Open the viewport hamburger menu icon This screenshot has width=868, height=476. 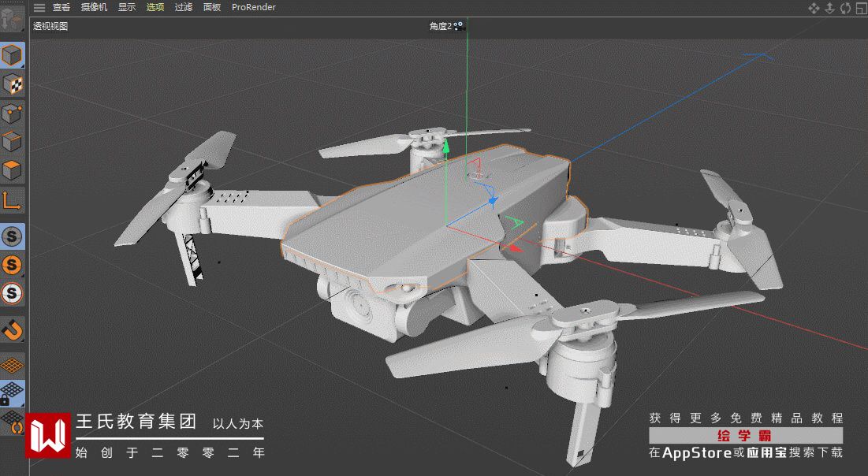39,8
